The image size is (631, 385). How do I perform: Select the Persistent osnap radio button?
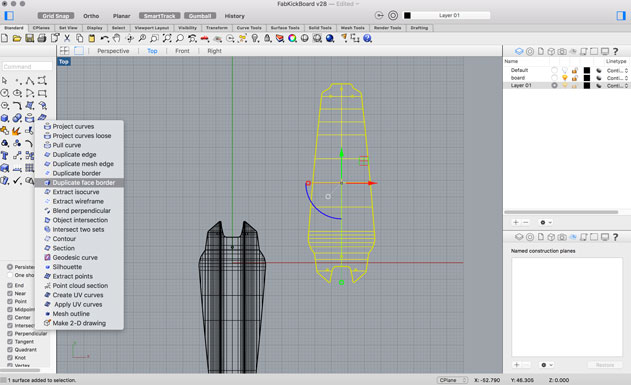pos(10,267)
